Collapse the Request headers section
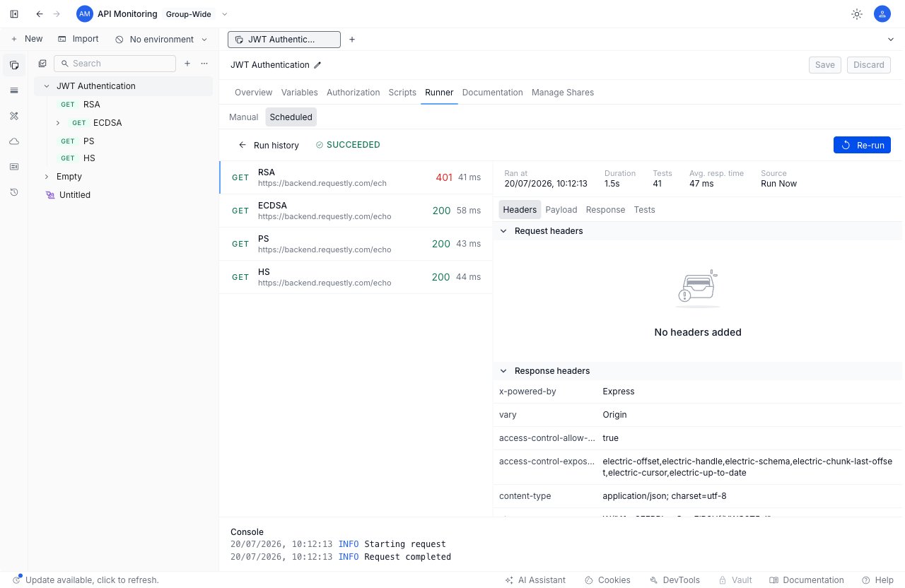Image resolution: width=905 pixels, height=588 pixels. tap(503, 231)
